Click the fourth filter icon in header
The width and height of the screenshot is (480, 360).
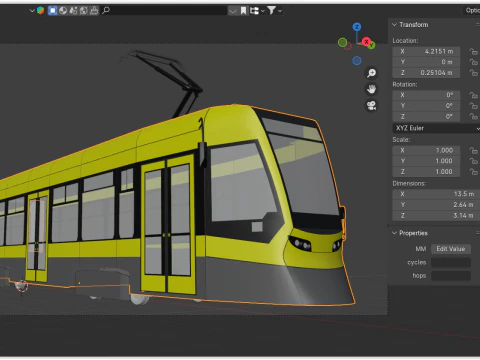pyautogui.click(x=84, y=11)
